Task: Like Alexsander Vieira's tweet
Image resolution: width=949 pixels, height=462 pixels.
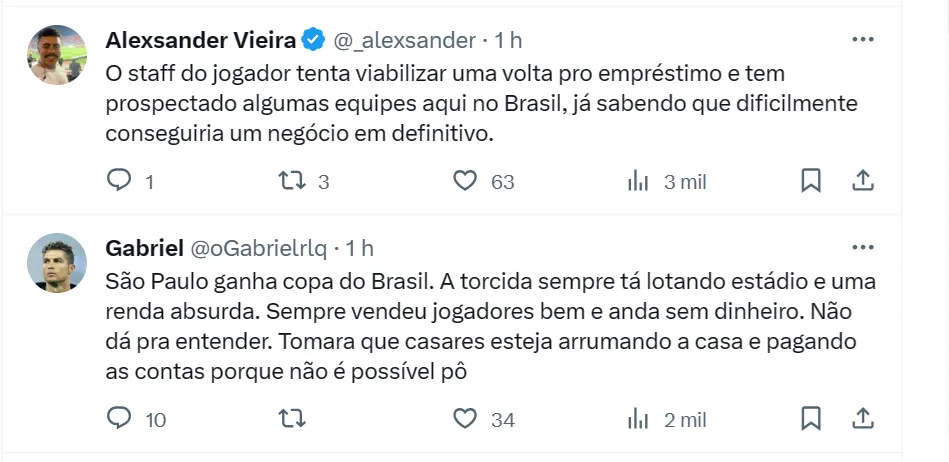Action: (x=464, y=181)
